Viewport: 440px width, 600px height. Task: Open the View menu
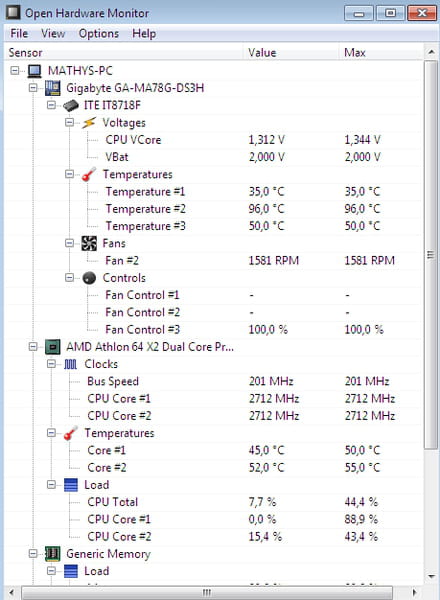click(x=53, y=34)
